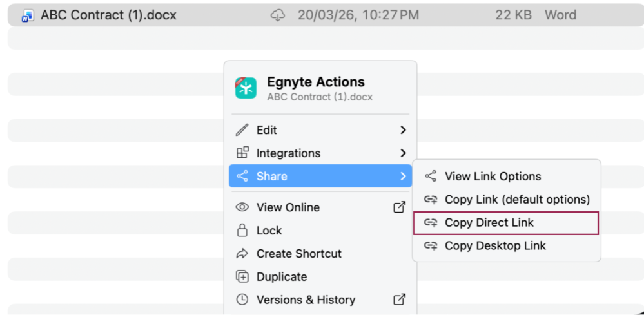Click the share icon in the Share row

[x=242, y=176]
